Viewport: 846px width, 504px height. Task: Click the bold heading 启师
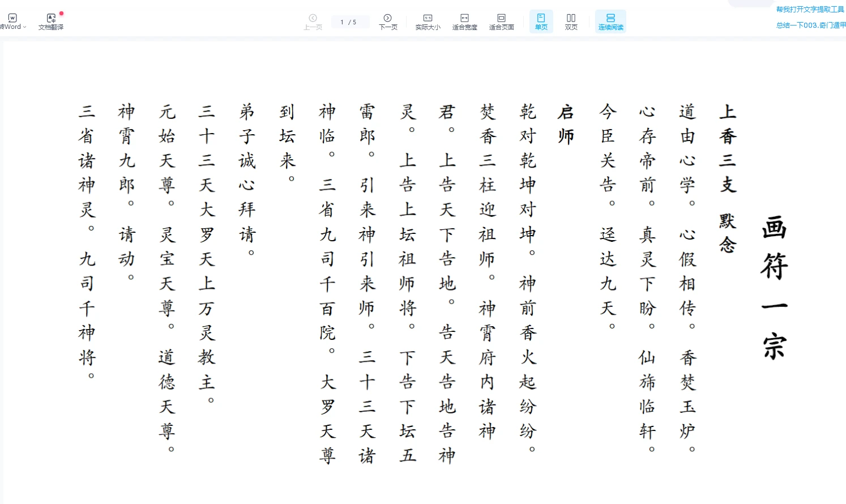566,124
